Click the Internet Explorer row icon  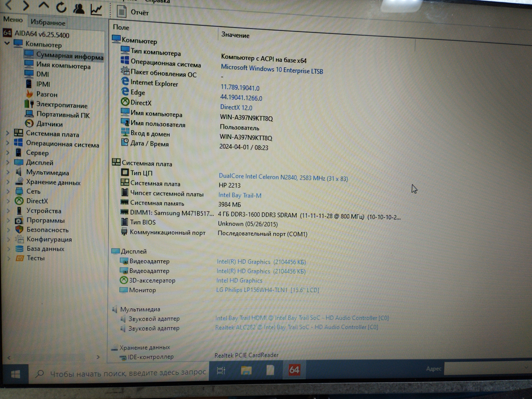coord(125,81)
